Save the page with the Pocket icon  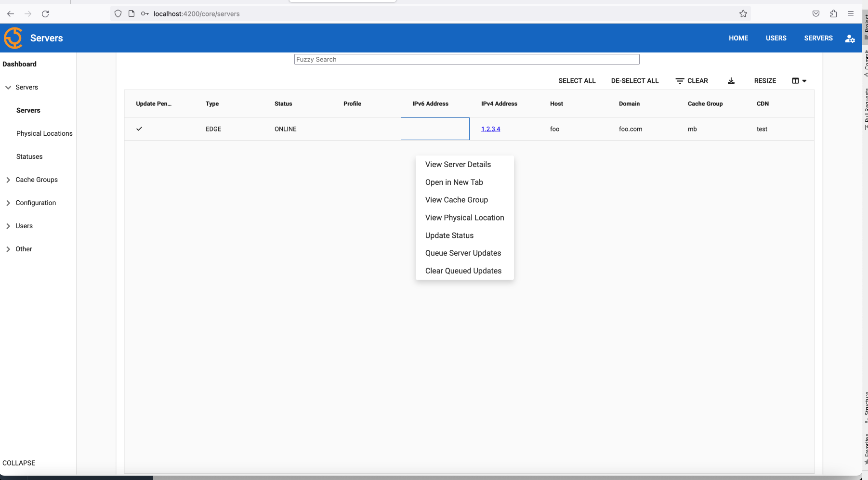pos(816,13)
